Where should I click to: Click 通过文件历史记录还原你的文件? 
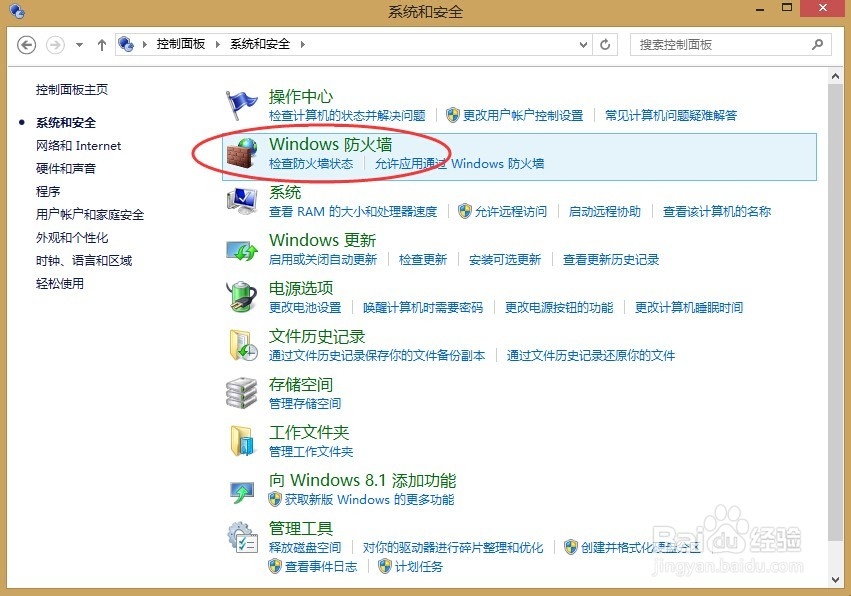(x=590, y=356)
